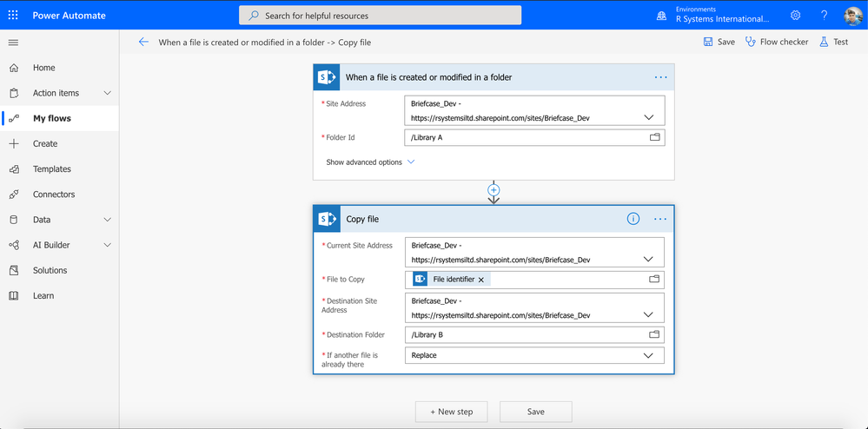Open folder picker for Folder Id
Screen dimensions: 868x429
coord(655,137)
